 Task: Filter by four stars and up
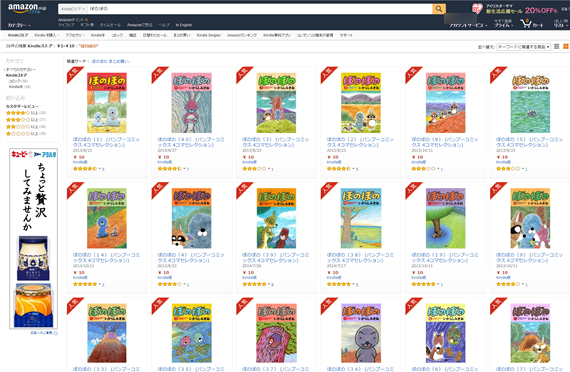(x=26, y=113)
